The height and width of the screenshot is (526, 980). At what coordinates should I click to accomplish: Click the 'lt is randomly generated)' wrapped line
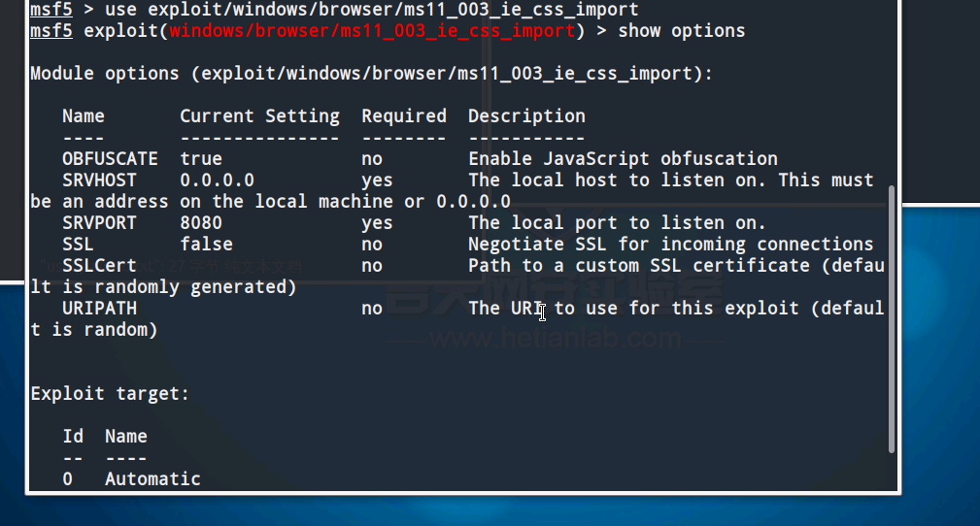point(163,286)
